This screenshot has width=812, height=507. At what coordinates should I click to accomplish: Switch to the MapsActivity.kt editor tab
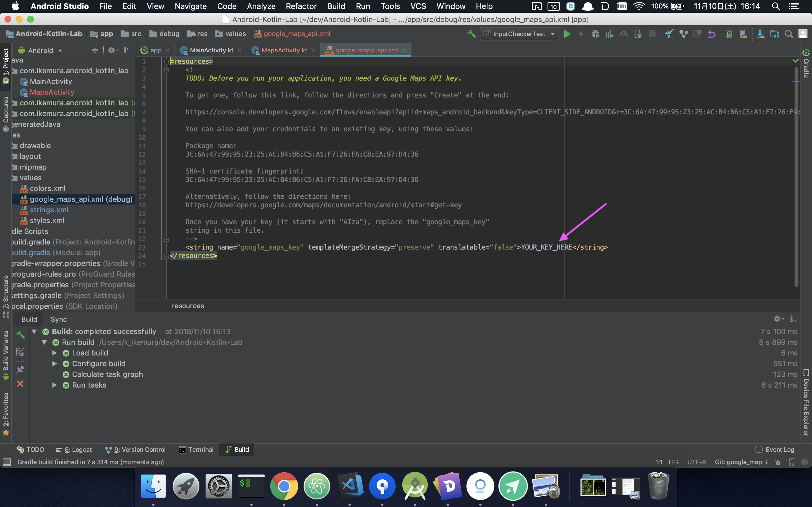click(x=284, y=50)
